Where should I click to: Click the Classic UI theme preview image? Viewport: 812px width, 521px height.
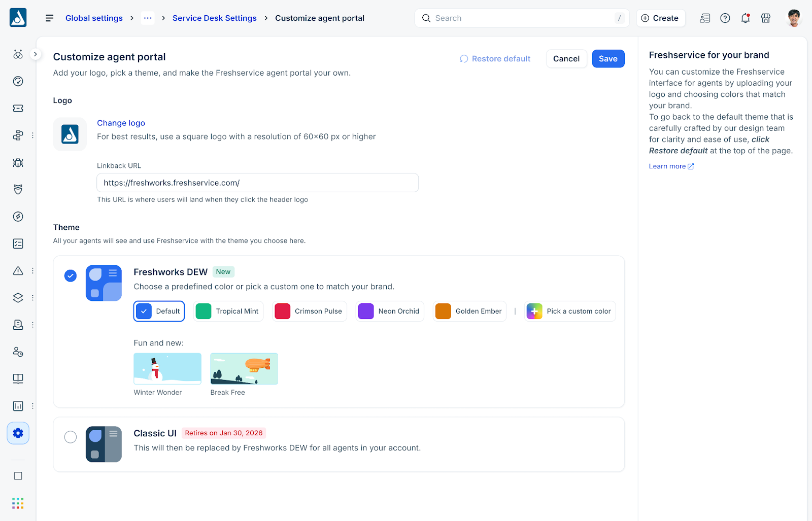coord(104,444)
